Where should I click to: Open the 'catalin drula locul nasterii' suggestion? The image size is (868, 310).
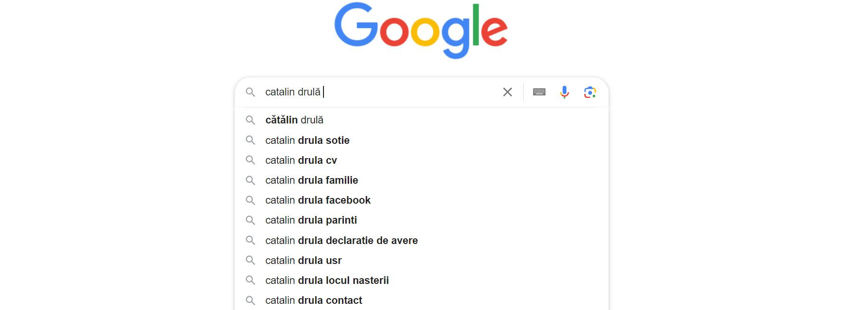[326, 280]
